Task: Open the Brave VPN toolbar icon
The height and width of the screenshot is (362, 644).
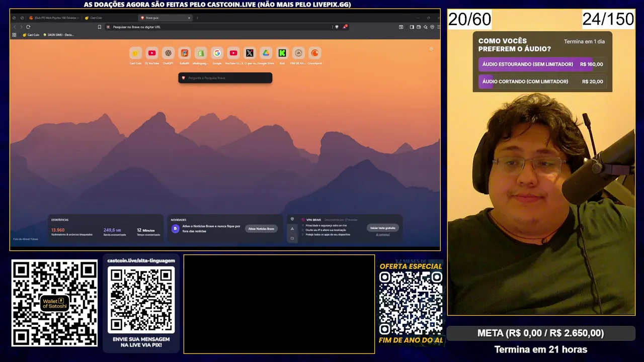Action: (x=432, y=27)
